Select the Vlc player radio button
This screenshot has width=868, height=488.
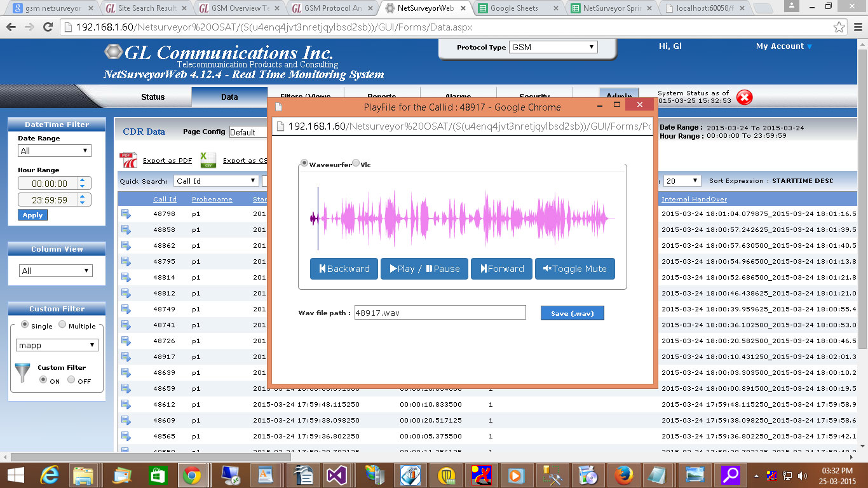356,163
